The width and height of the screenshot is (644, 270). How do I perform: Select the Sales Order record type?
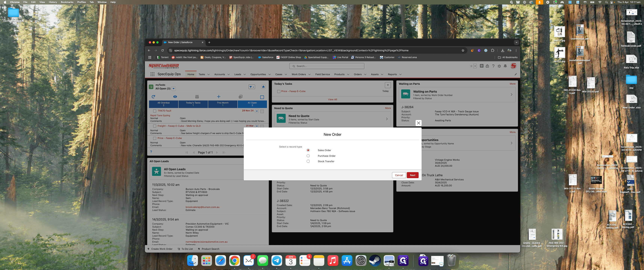point(308,150)
